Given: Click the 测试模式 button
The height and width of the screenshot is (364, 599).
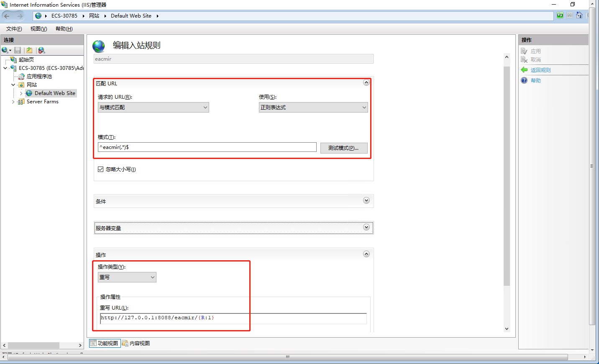Looking at the screenshot, I should tap(343, 148).
